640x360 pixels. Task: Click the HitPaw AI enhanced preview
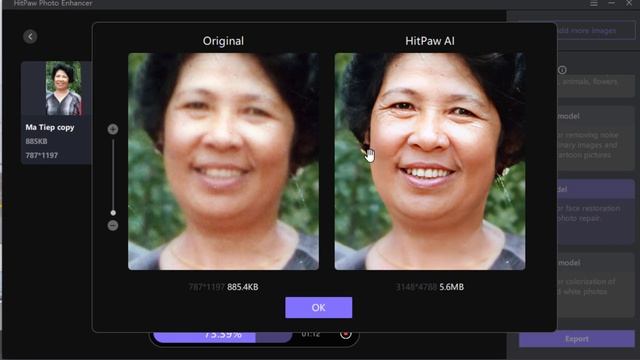click(x=430, y=161)
